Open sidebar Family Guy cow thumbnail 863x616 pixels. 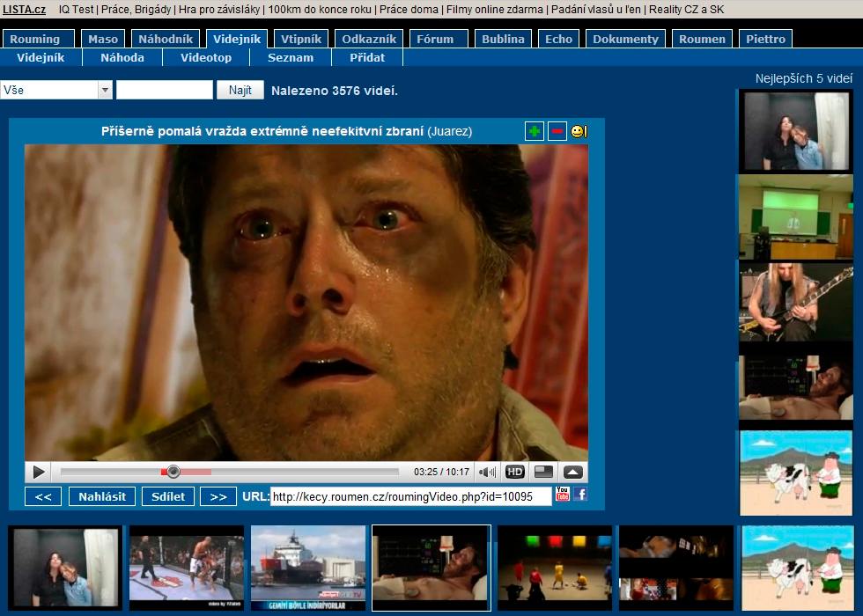(796, 473)
